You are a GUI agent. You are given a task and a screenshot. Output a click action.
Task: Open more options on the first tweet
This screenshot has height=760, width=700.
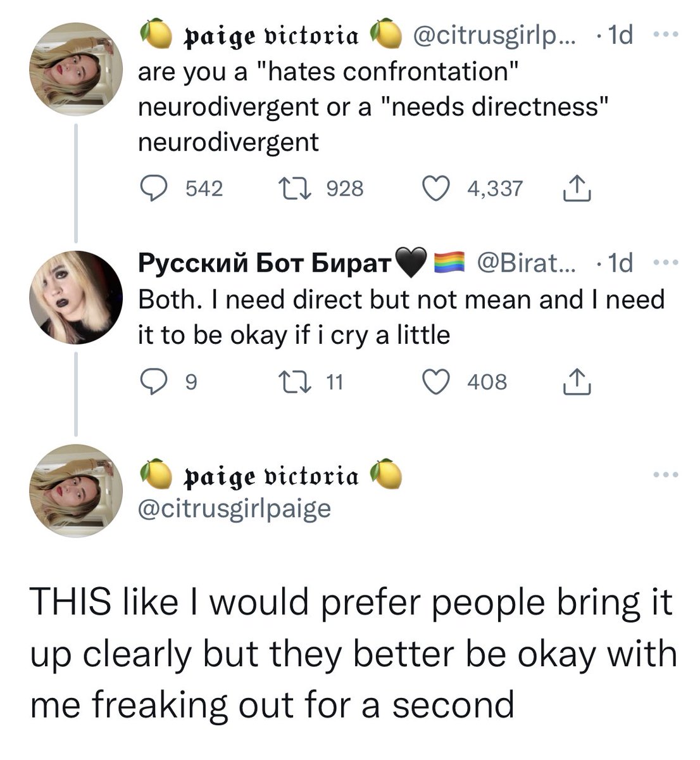tap(666, 36)
